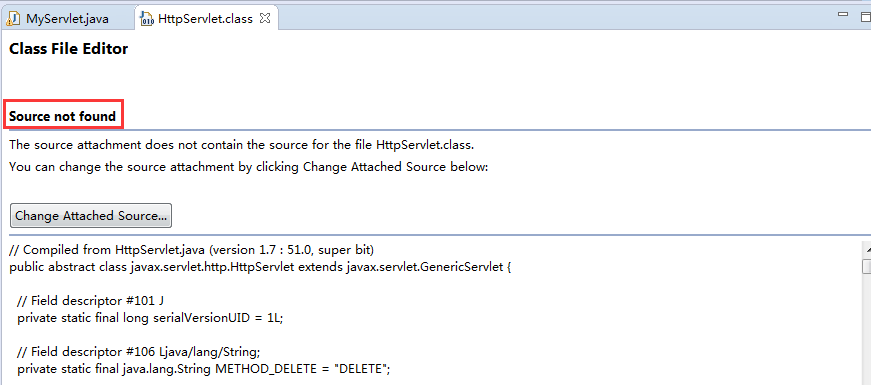Click the 'Field descriptor #106' comment line
The image size is (871, 385).
139,352
